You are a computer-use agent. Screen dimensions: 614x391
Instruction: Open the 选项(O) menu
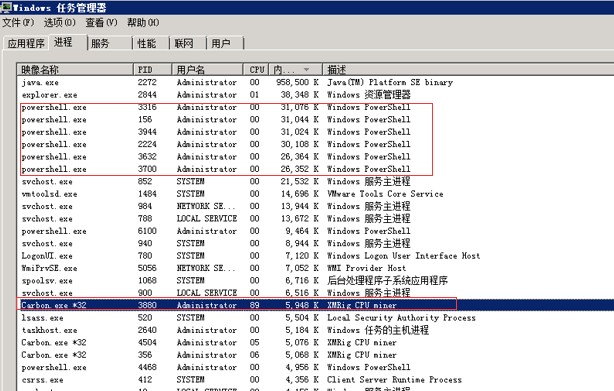click(x=60, y=23)
